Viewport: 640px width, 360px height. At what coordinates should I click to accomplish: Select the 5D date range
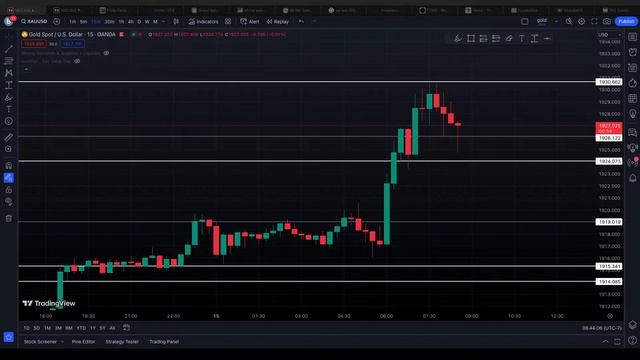37,328
